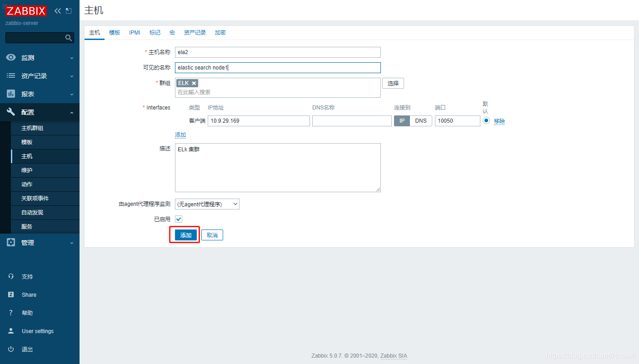Click the headset icon for 支持
Image resolution: width=639 pixels, height=364 pixels.
pos(11,277)
